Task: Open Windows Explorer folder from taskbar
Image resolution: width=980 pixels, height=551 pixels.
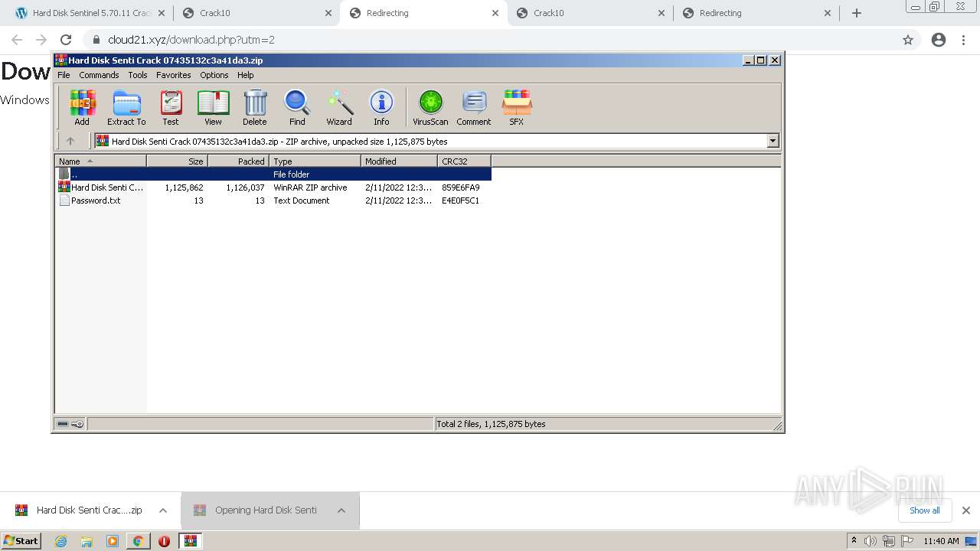Action: coord(87,541)
